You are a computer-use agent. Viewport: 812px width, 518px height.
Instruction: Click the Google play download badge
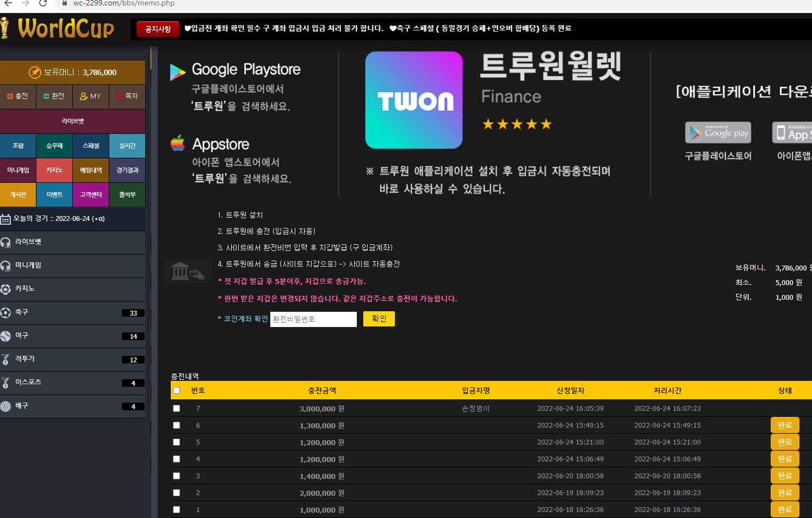718,133
